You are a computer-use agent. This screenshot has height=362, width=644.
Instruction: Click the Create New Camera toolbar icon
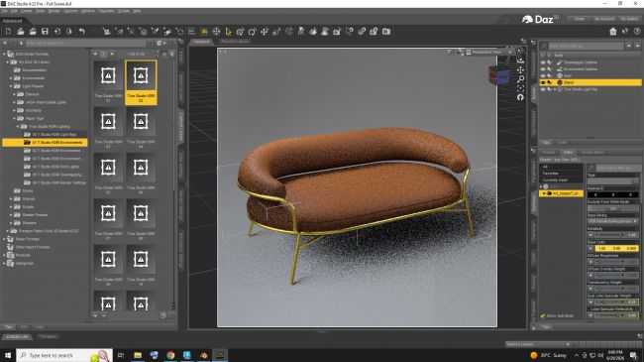coord(106,32)
